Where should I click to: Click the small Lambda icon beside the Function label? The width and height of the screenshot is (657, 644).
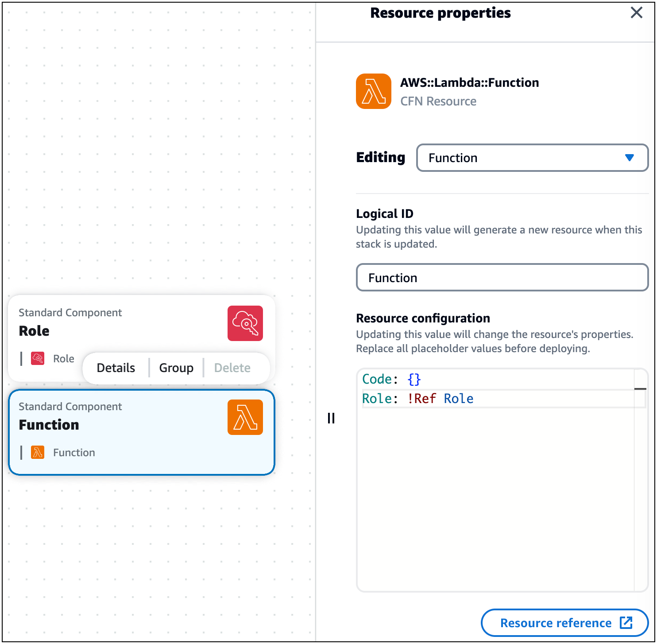tap(38, 452)
